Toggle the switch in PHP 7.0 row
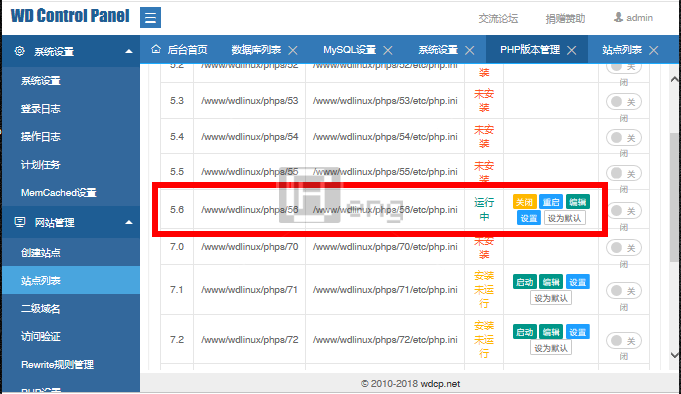This screenshot has width=681, height=394. (x=624, y=248)
